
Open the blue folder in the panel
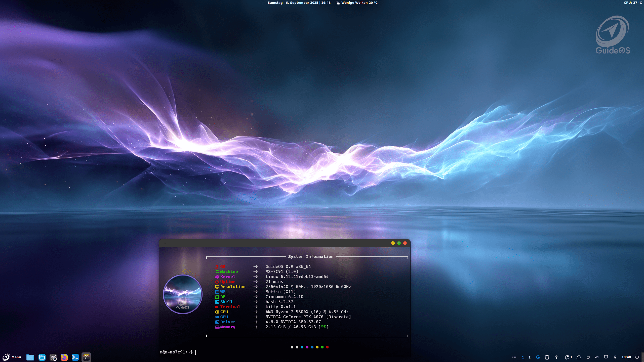(30, 357)
